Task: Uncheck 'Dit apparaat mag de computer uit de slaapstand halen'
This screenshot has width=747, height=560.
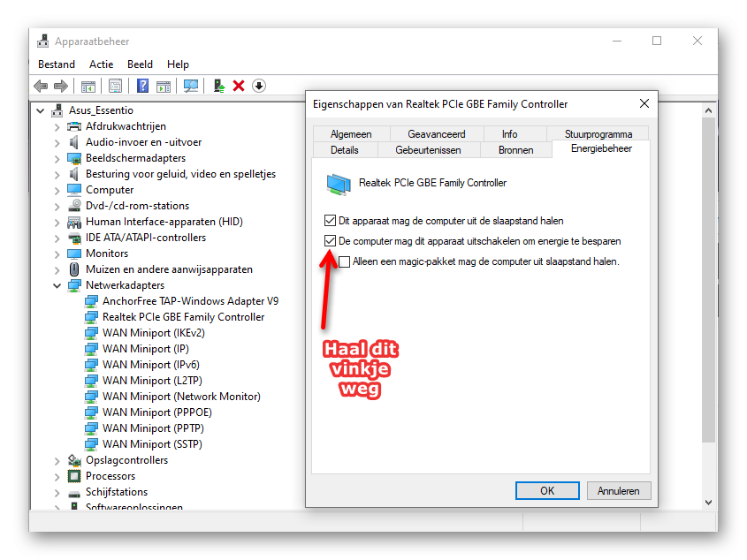Action: point(330,221)
